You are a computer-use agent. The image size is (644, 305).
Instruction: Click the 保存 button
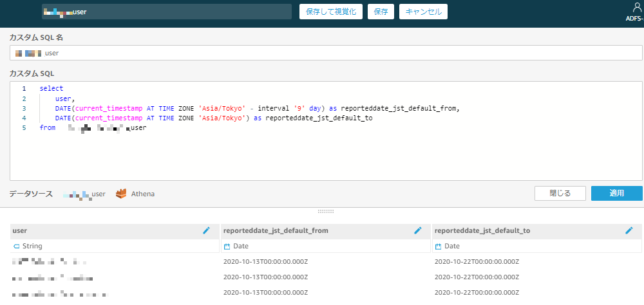click(381, 12)
